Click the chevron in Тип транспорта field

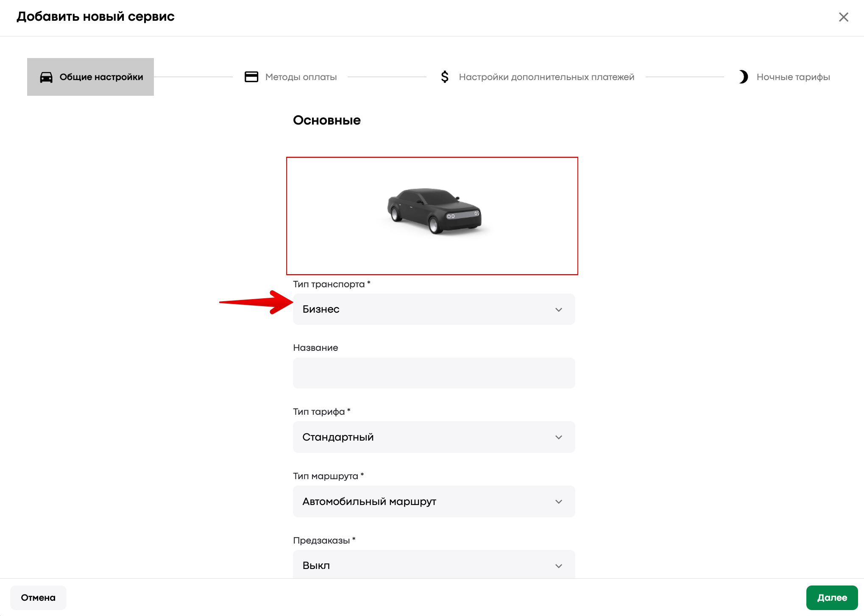[559, 310]
